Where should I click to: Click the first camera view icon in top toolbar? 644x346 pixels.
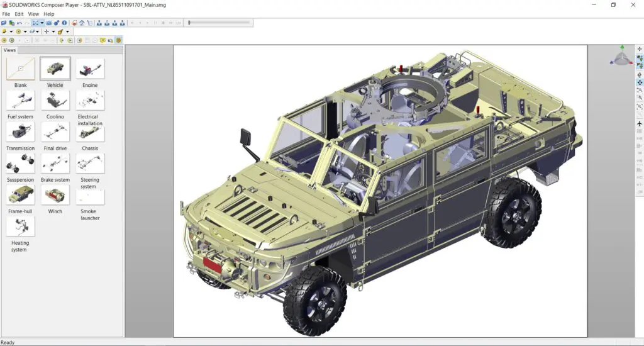(99, 23)
